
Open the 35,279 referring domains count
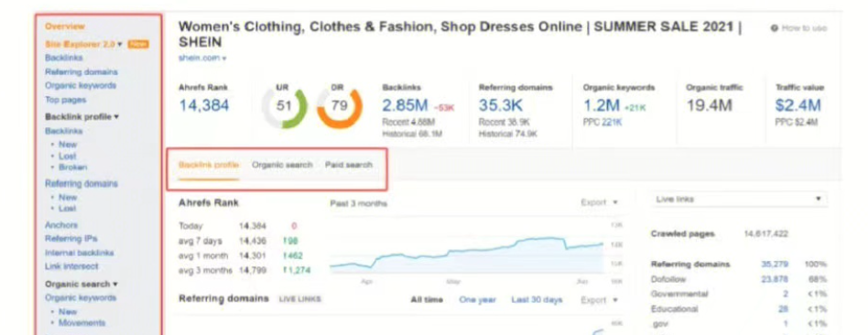tap(775, 265)
